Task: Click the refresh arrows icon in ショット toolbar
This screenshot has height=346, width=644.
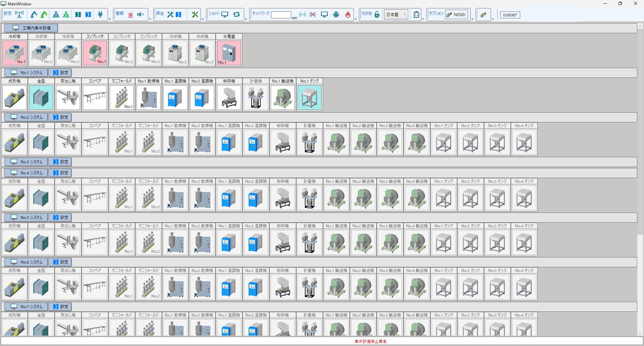Action: [x=237, y=14]
